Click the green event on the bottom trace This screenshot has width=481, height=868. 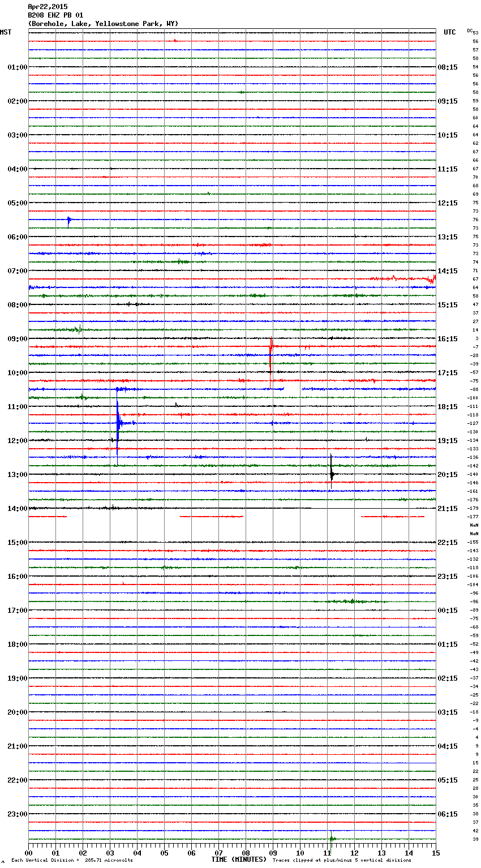point(331,838)
